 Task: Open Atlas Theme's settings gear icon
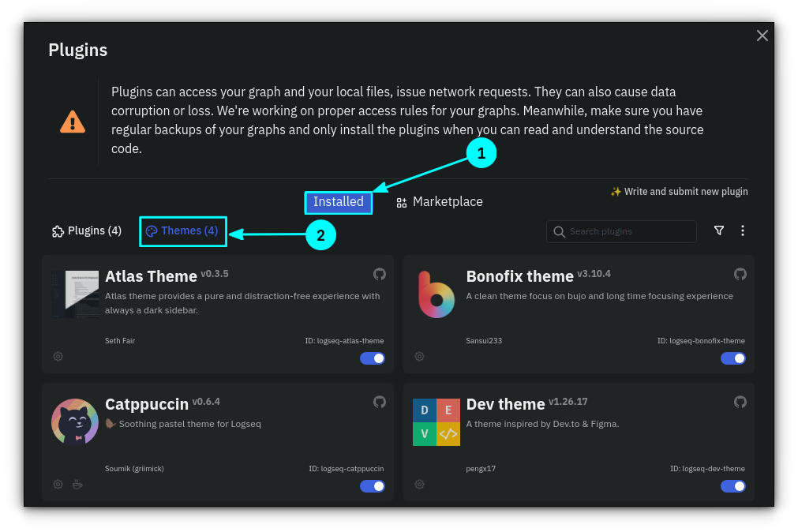pyautogui.click(x=58, y=356)
